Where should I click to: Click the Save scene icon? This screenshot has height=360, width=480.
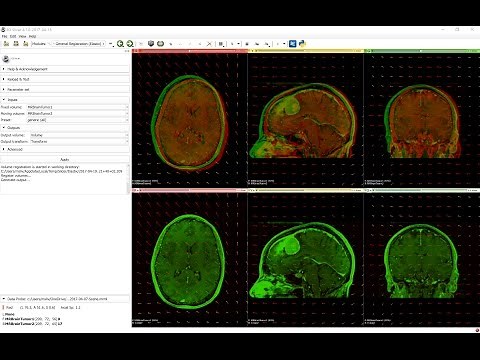click(x=26, y=44)
